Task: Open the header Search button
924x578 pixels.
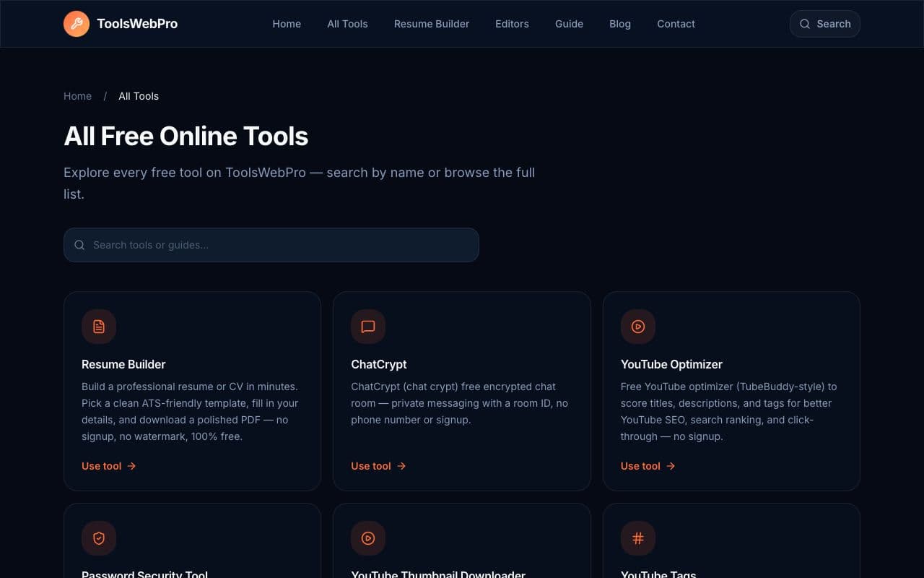Action: pyautogui.click(x=825, y=24)
